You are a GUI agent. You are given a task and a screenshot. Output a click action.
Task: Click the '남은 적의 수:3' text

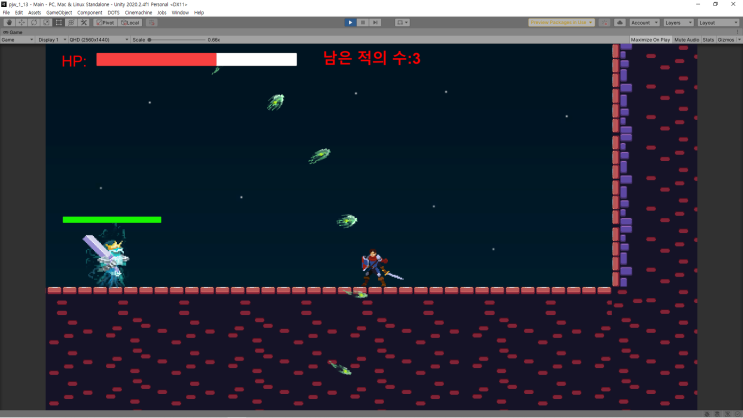click(x=372, y=58)
